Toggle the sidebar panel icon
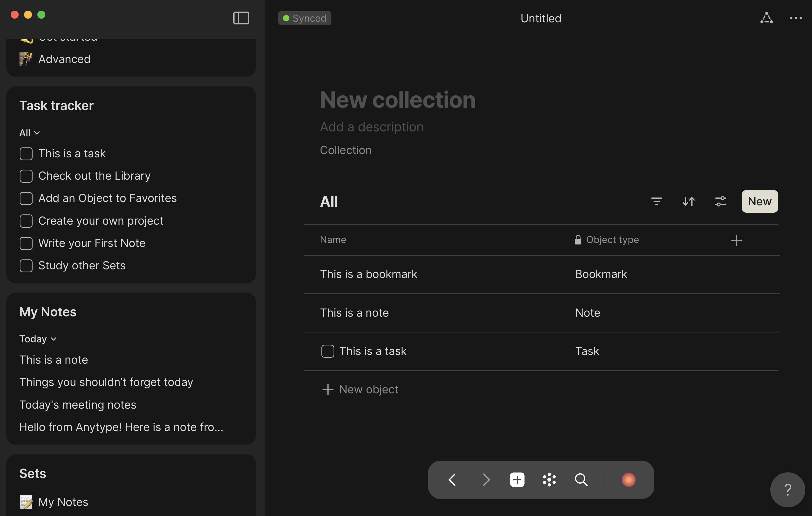The height and width of the screenshot is (516, 812). 241,18
